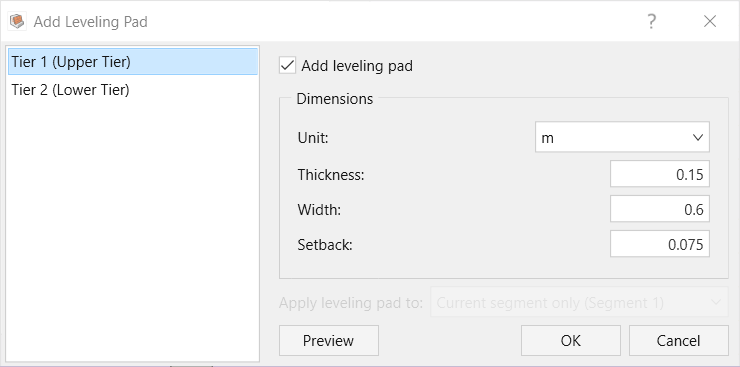The image size is (740, 367).
Task: Click the Add Leveling Pad title text
Action: coord(91,22)
